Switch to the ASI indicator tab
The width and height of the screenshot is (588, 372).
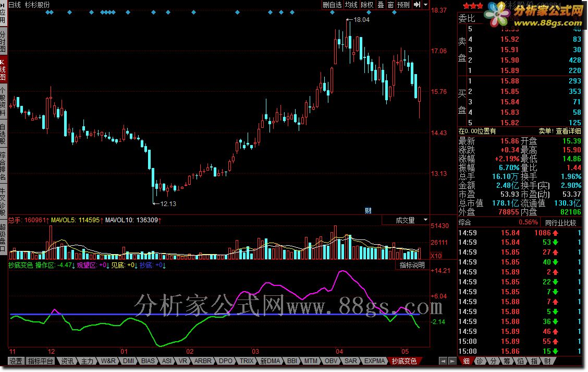[166, 361]
